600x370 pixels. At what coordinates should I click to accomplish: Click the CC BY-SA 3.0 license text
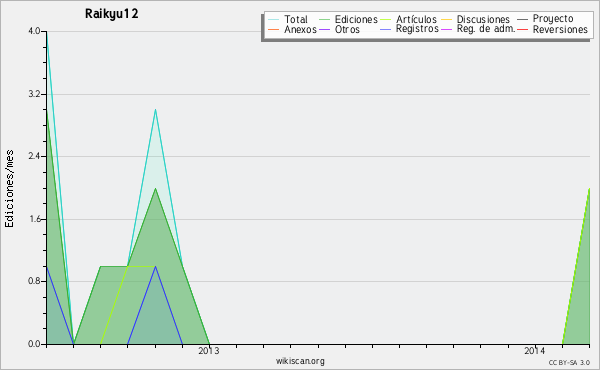[x=569, y=362]
